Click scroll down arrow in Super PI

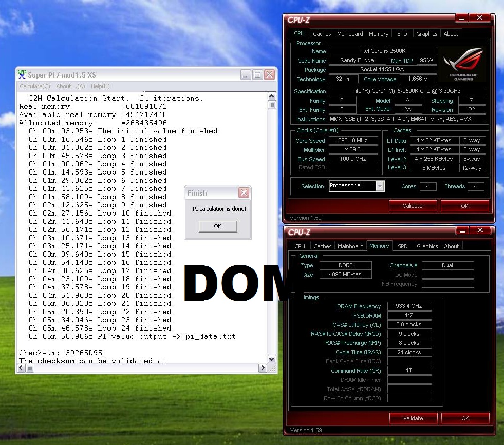(272, 359)
